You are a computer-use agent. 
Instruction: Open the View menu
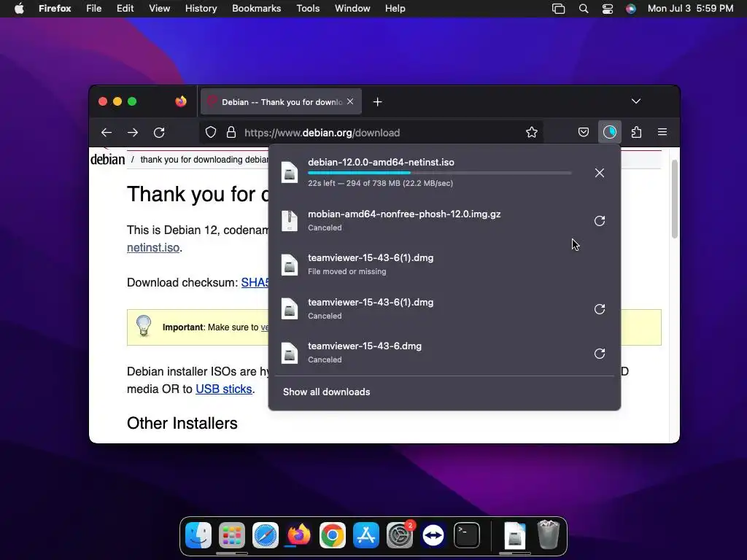(159, 9)
